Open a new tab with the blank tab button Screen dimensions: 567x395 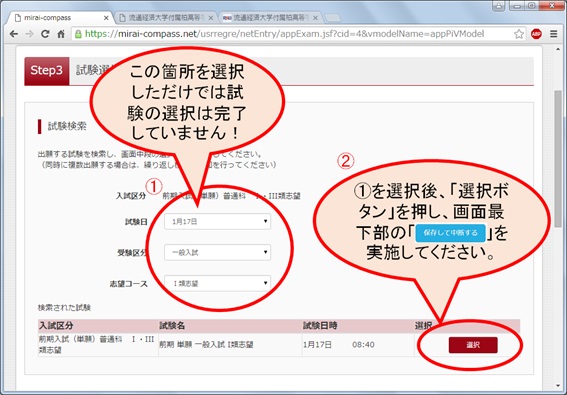(x=332, y=18)
